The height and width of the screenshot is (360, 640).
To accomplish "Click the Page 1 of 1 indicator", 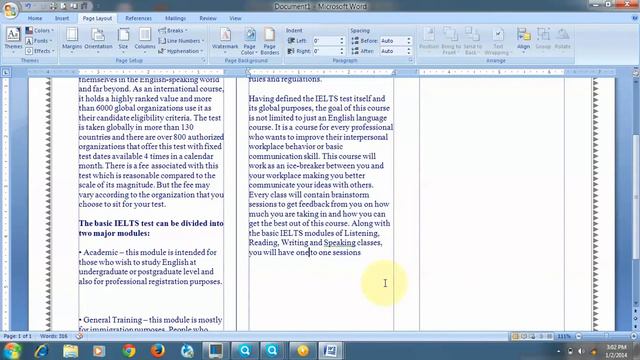I will click(x=18, y=336).
